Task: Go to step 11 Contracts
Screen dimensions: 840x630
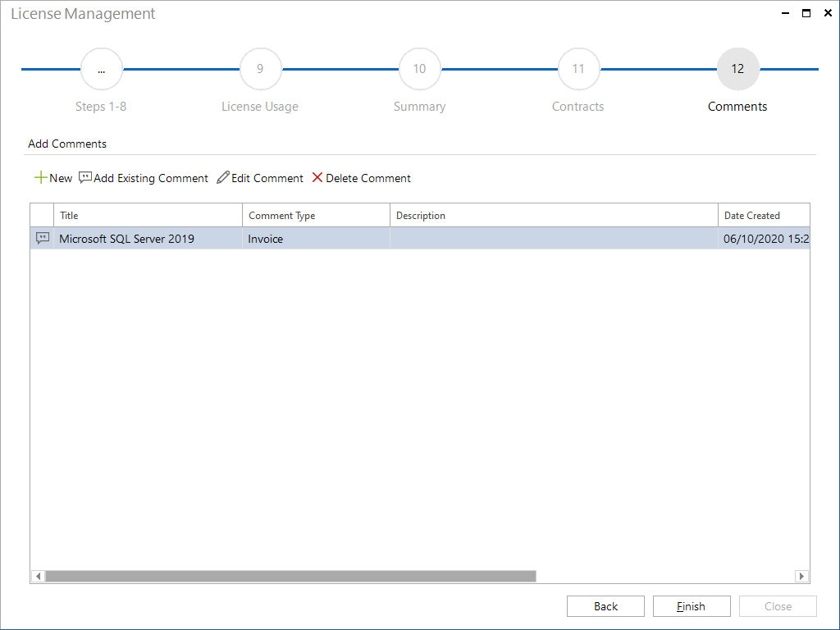Action: pos(578,69)
